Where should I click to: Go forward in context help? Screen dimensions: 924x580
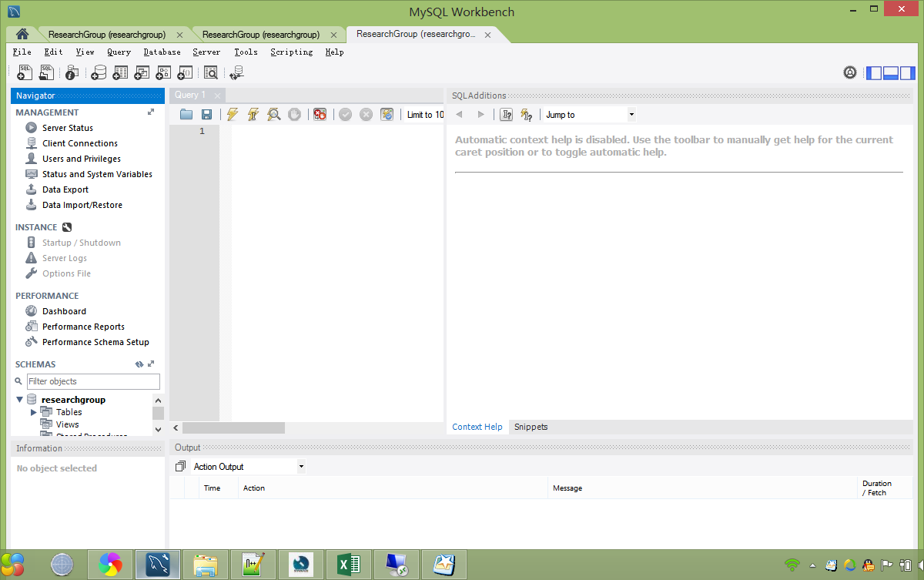click(x=481, y=115)
